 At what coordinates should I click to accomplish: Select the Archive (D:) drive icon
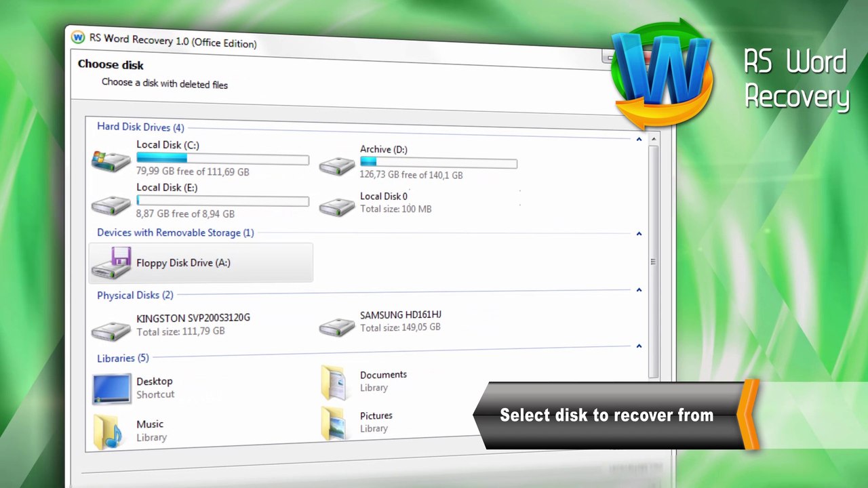[337, 165]
